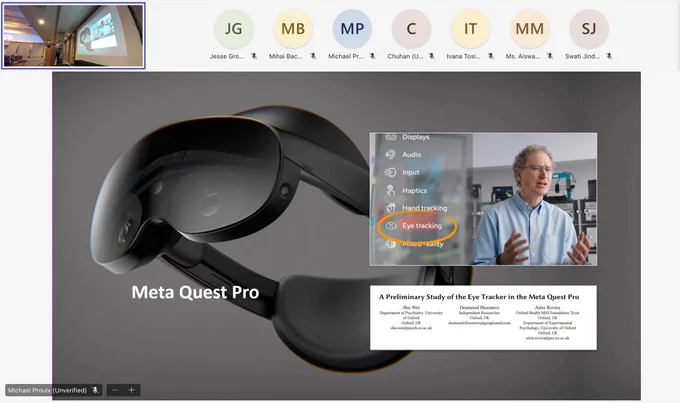680x403 pixels.
Task: Click Michael Pr...'s muted microphone icon
Action: coord(372,56)
